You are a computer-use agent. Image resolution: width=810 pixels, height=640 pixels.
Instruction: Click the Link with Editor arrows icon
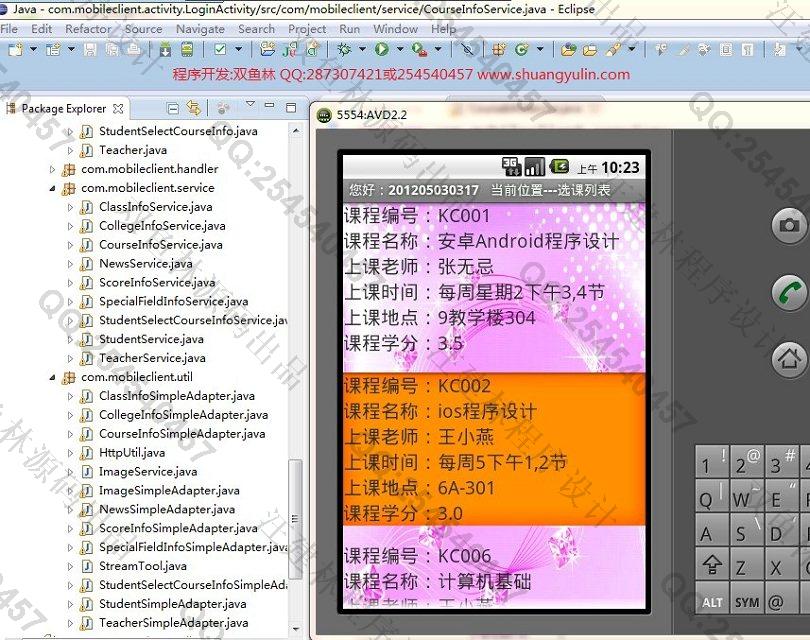tap(194, 108)
